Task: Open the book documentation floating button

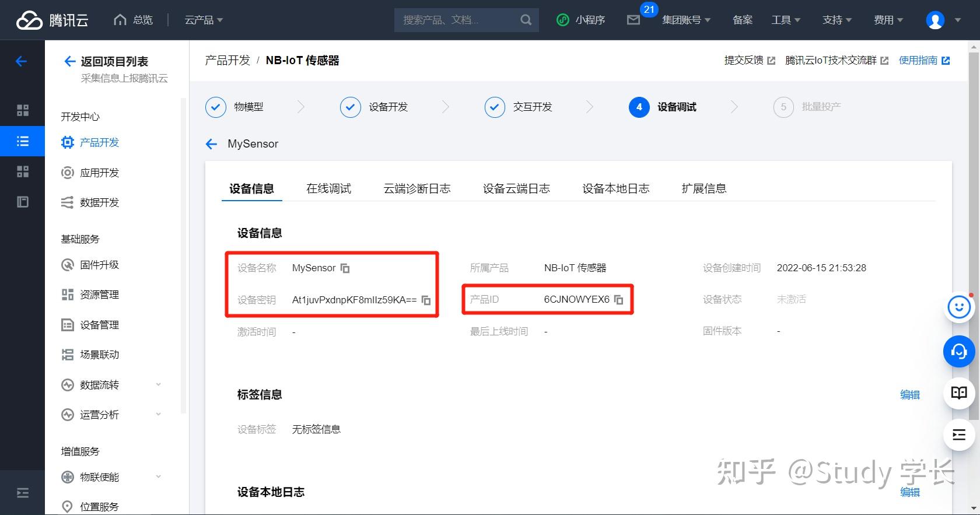Action: [959, 393]
